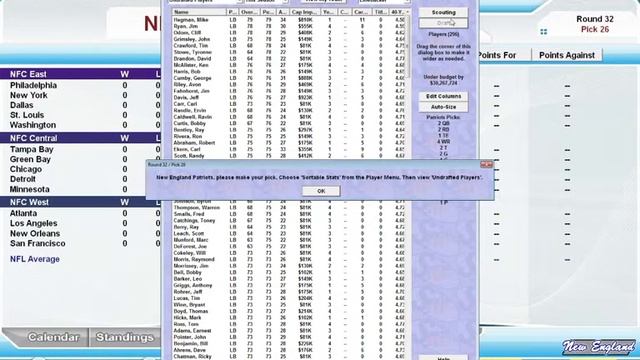
Task: Click the small grid icon near Round 32
Action: pyautogui.click(x=543, y=32)
